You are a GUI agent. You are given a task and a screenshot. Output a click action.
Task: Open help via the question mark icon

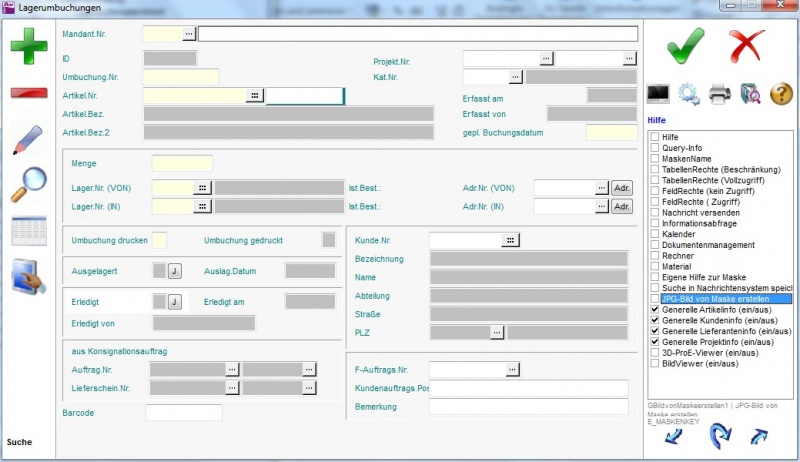point(781,95)
